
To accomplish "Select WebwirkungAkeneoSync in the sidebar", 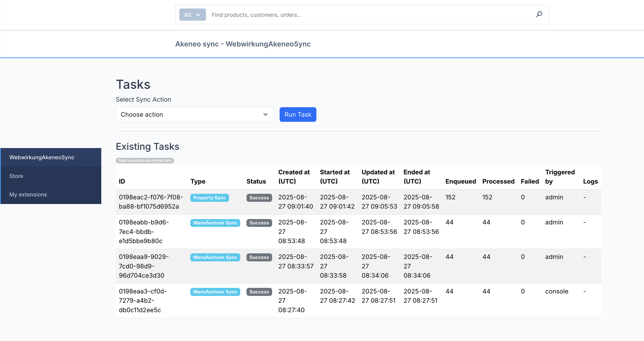I will point(41,157).
